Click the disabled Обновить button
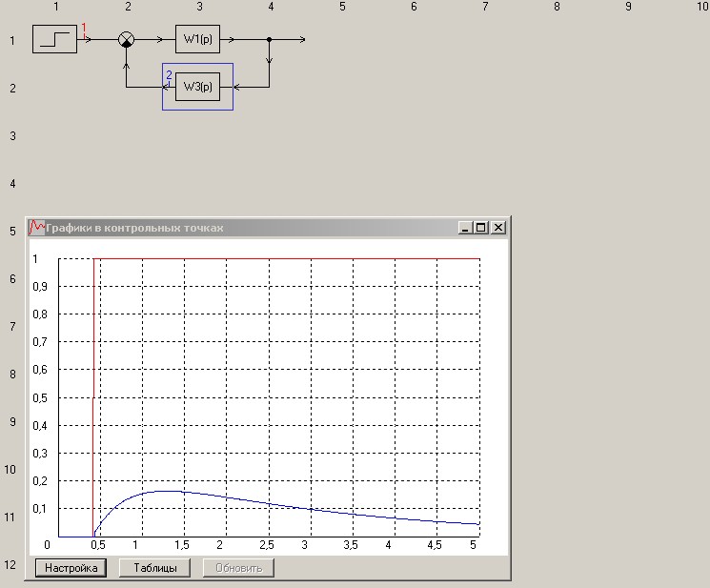Screen dimensions: 710x588 (x=238, y=568)
